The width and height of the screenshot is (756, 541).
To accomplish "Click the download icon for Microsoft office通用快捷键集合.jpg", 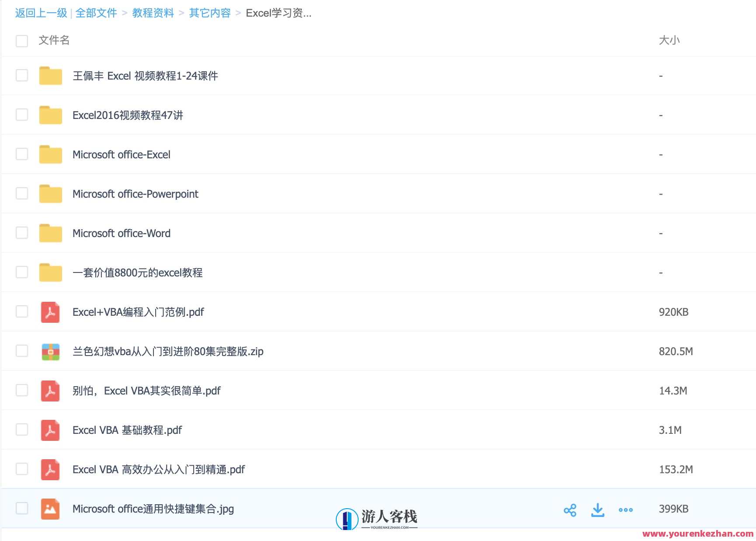I will pyautogui.click(x=598, y=510).
